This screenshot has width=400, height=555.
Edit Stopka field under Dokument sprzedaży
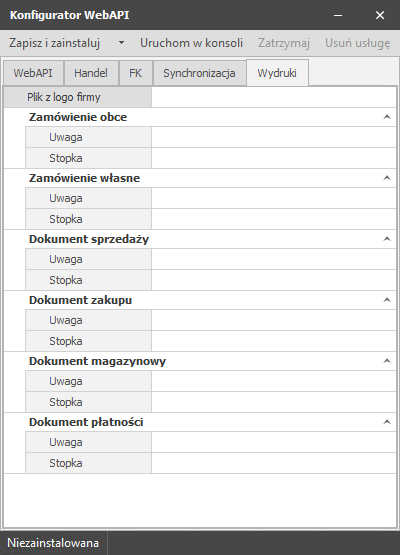[x=274, y=280]
